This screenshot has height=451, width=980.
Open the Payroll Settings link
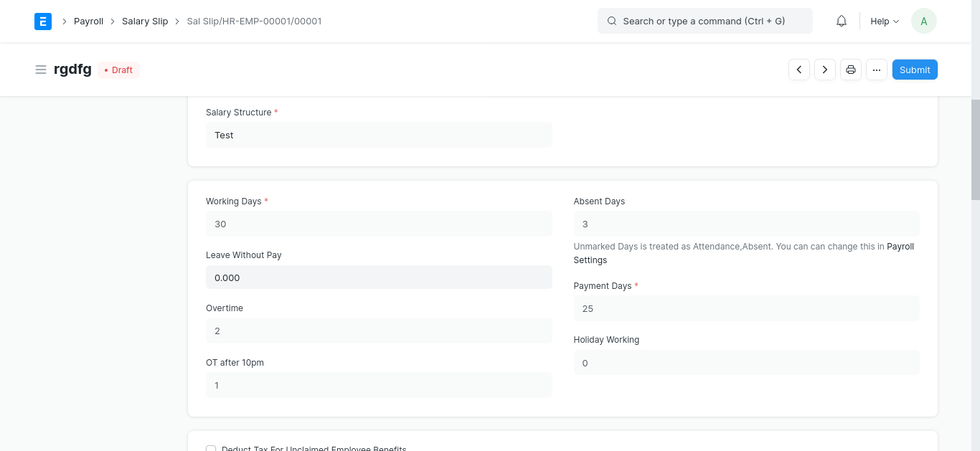click(744, 253)
